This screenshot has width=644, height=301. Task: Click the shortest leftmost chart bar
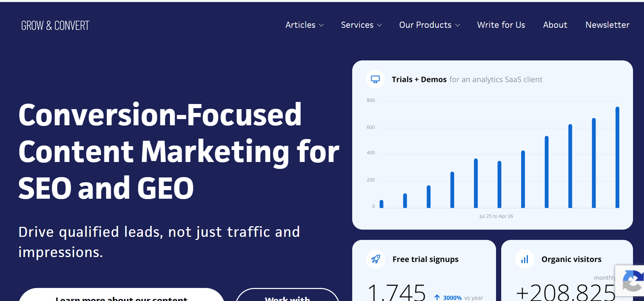click(381, 204)
